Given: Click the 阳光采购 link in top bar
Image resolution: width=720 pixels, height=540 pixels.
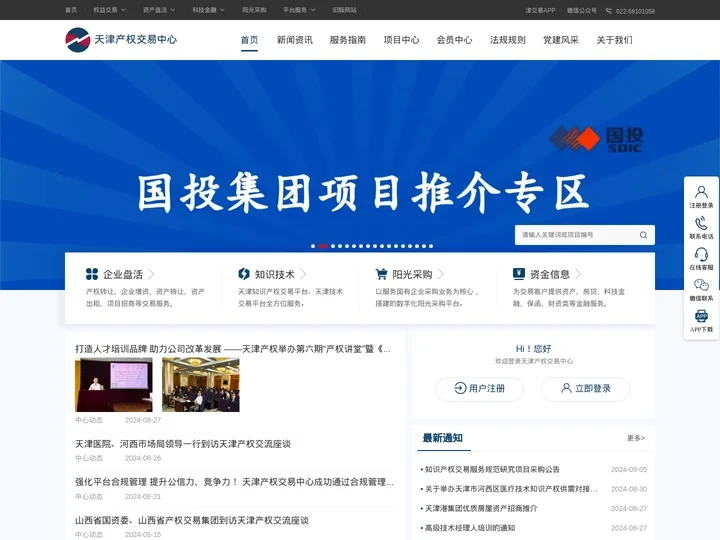Looking at the screenshot, I should pos(254,10).
